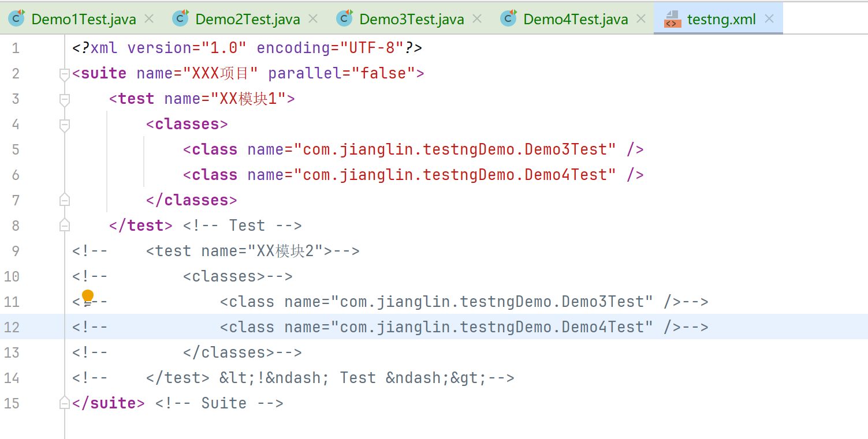Close the testng.xml tab

pos(769,19)
